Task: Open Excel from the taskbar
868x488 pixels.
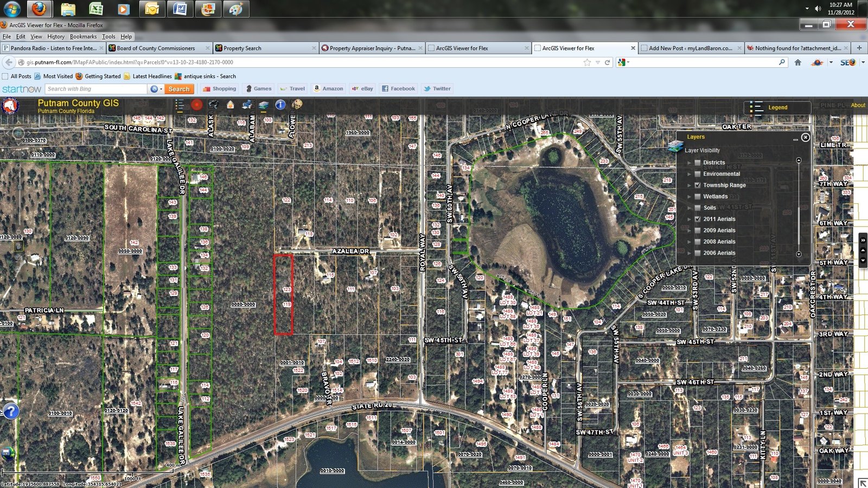Action: tap(96, 9)
